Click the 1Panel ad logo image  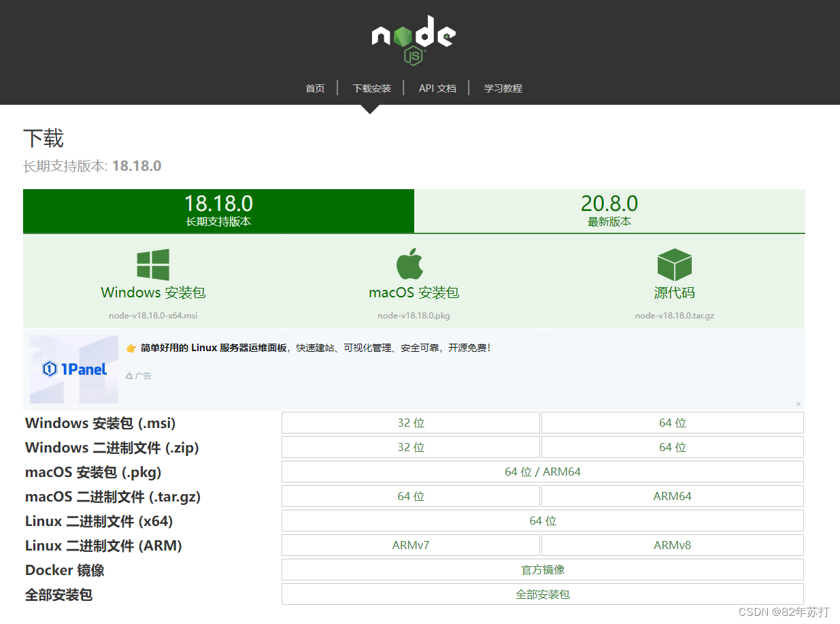74,370
